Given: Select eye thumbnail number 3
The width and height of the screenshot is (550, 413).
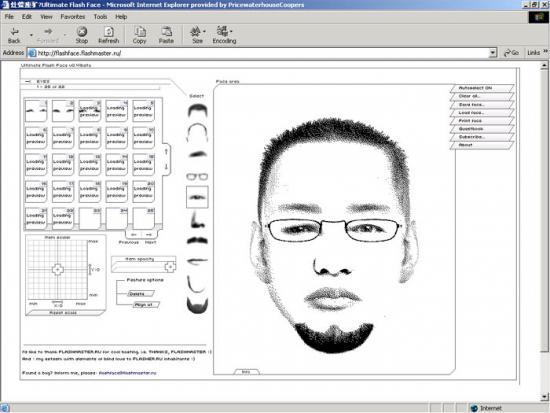Looking at the screenshot, I should pyautogui.click(x=89, y=111).
